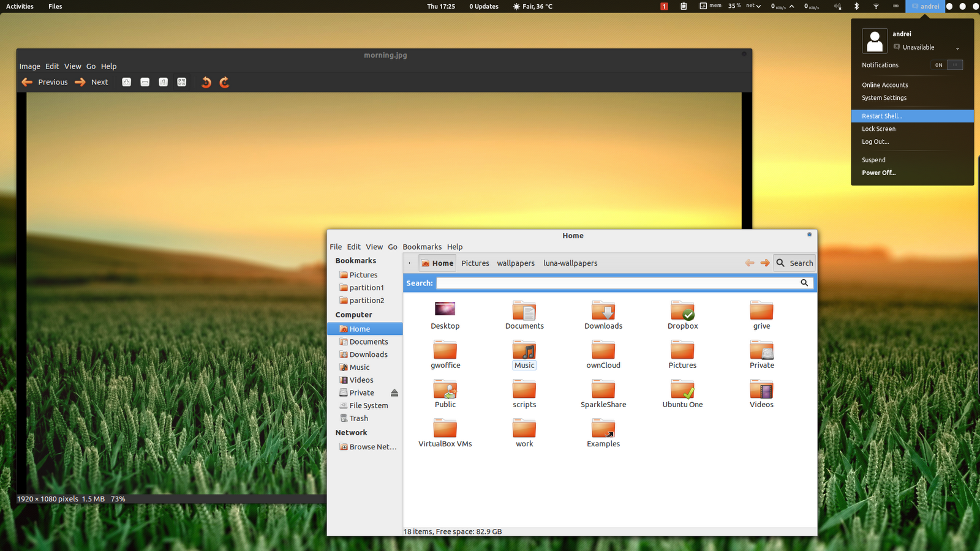Select the Videos folder icon in grid
Viewport: 980px width, 551px height.
tap(761, 389)
